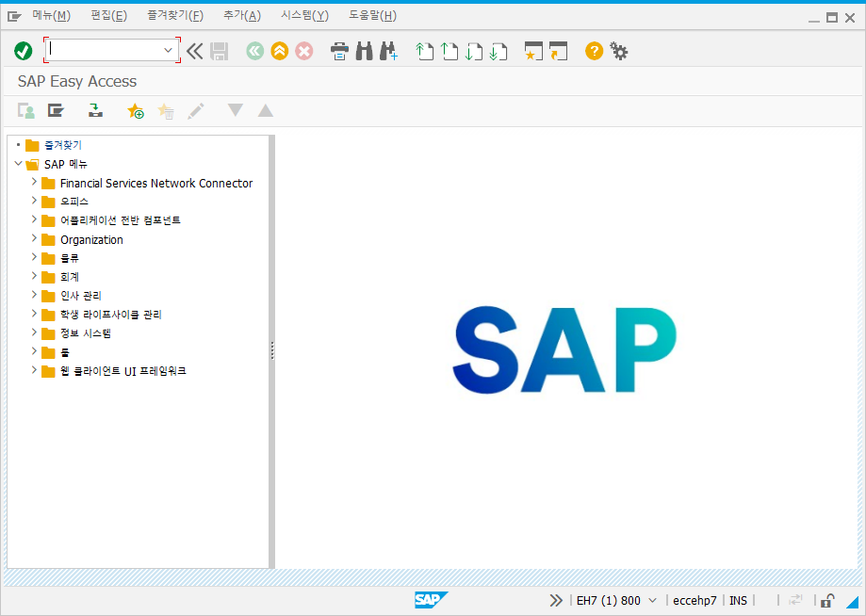866x616 pixels.
Task: Open the 즐겨찾기(F) menu
Action: point(175,16)
